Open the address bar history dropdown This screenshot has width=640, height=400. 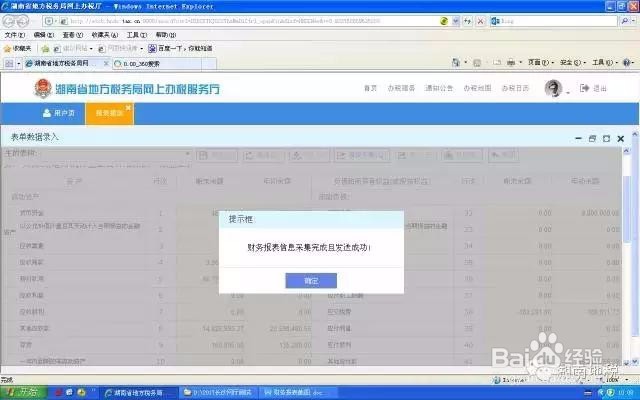click(456, 21)
